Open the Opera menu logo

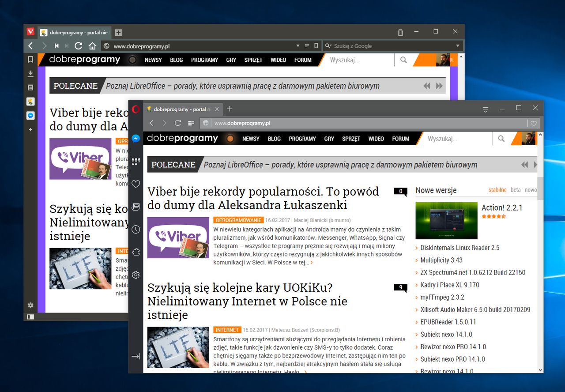[136, 109]
